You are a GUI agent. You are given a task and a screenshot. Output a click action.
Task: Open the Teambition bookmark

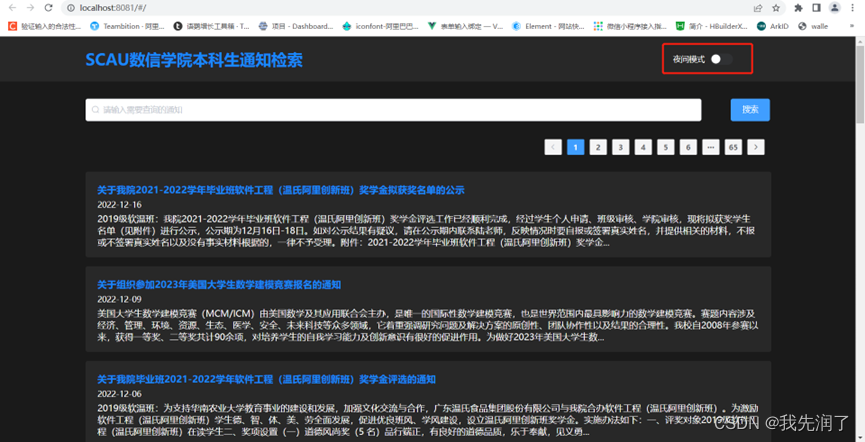(x=127, y=26)
